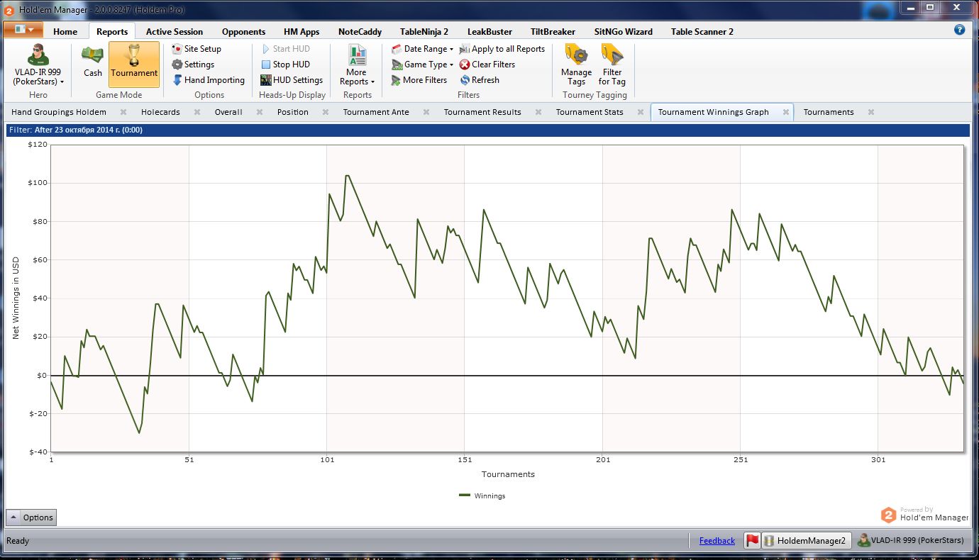The height and width of the screenshot is (560, 979).
Task: Open HUD Settings
Action: (x=292, y=80)
